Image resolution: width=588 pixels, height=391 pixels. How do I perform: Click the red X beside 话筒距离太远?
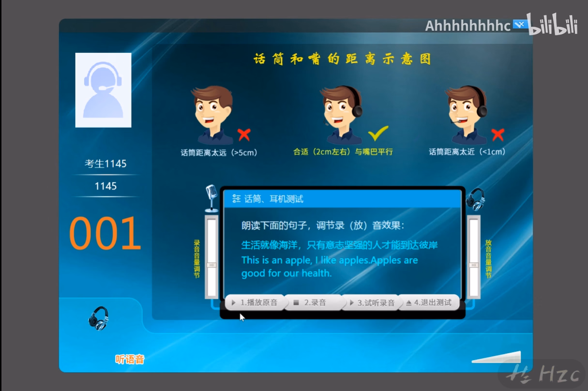244,135
